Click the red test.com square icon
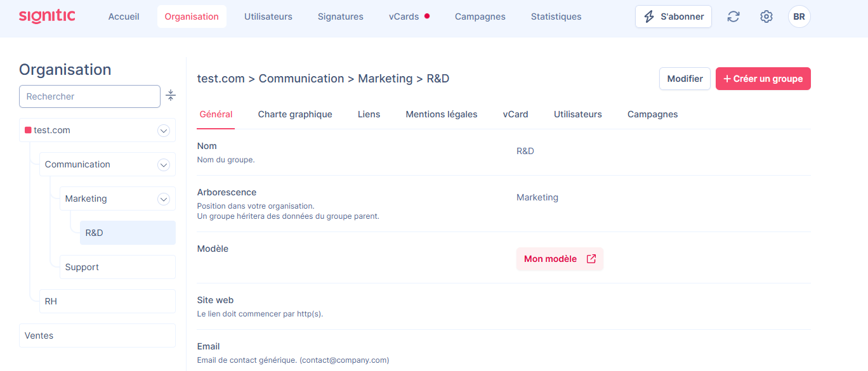The height and width of the screenshot is (371, 868). click(28, 130)
